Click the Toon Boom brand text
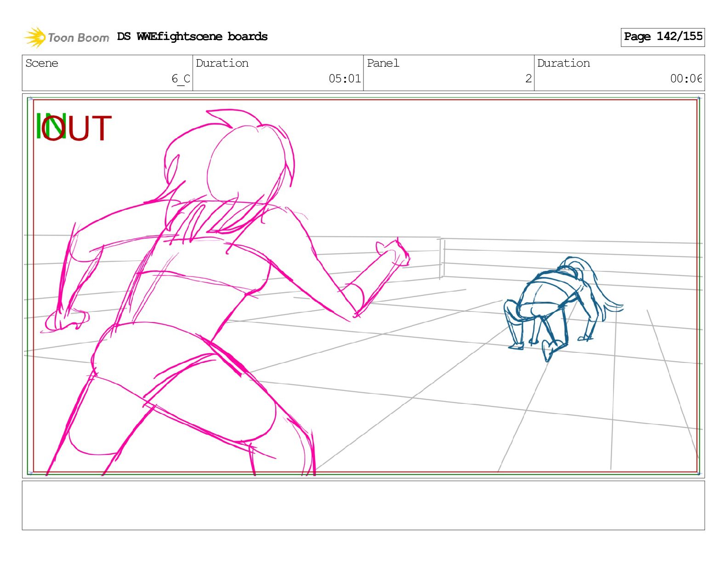The width and height of the screenshot is (728, 563). 79,38
